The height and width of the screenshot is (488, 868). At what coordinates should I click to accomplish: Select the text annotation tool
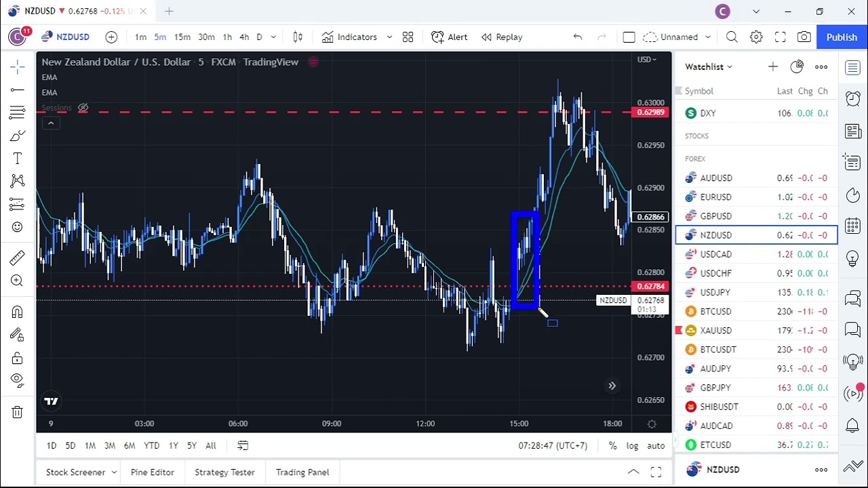18,159
